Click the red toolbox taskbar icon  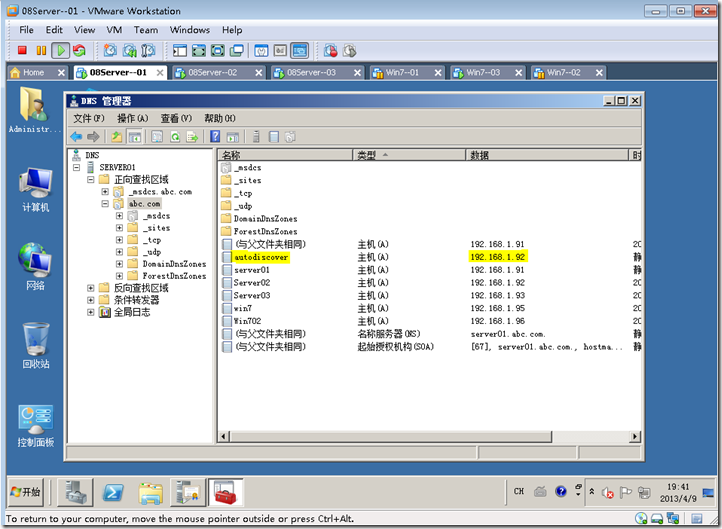[225, 493]
